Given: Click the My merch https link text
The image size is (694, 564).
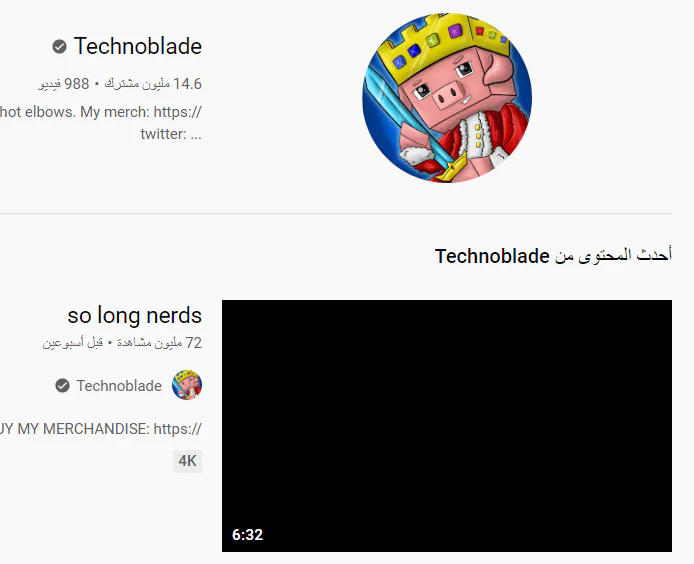Looking at the screenshot, I should (x=141, y=112).
